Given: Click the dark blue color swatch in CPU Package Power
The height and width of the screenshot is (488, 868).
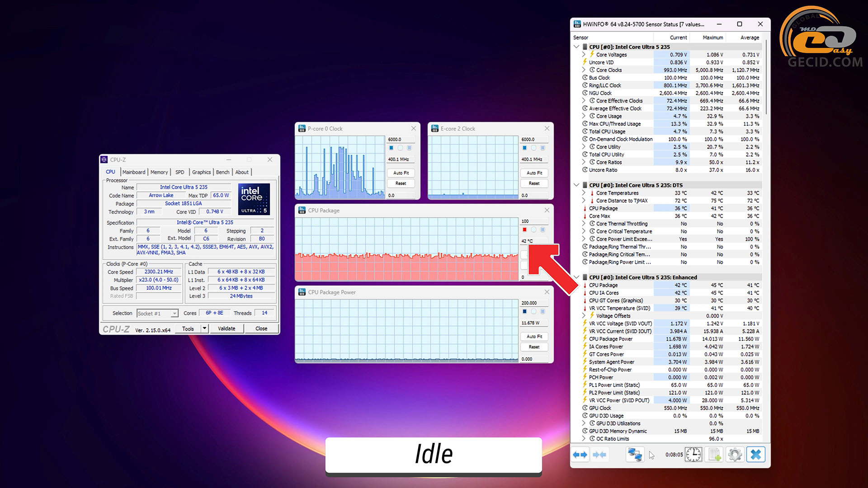Looking at the screenshot, I should [x=524, y=311].
